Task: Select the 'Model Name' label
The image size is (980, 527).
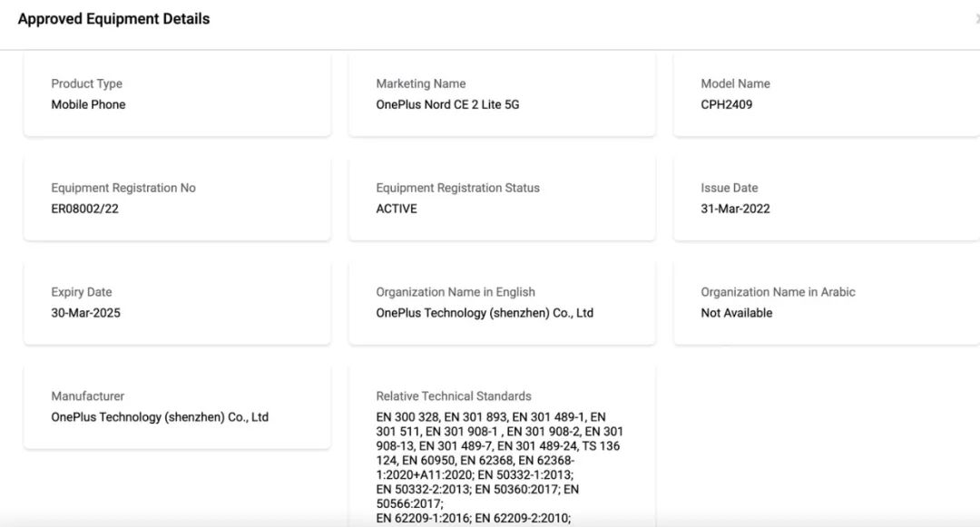Action: tap(735, 83)
